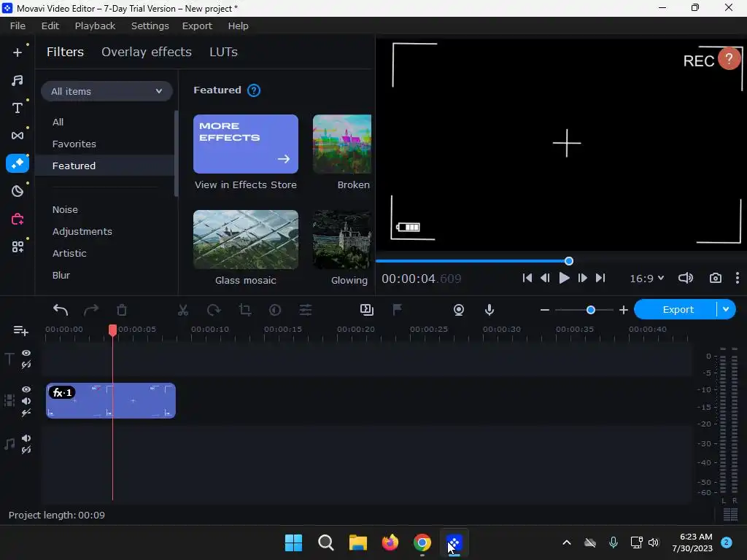Open the More tools grid icon
Viewport: 747px width, 560px height.
click(x=18, y=246)
